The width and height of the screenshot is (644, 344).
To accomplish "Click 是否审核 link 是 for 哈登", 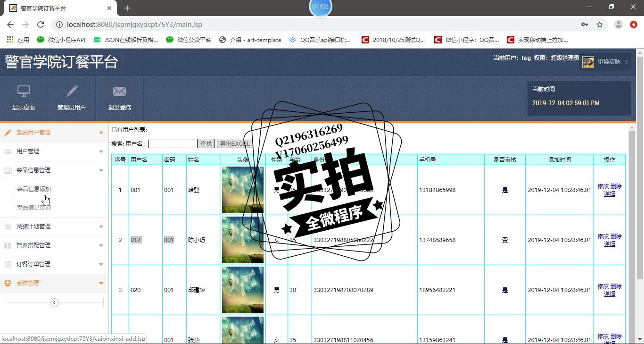I will pos(505,190).
